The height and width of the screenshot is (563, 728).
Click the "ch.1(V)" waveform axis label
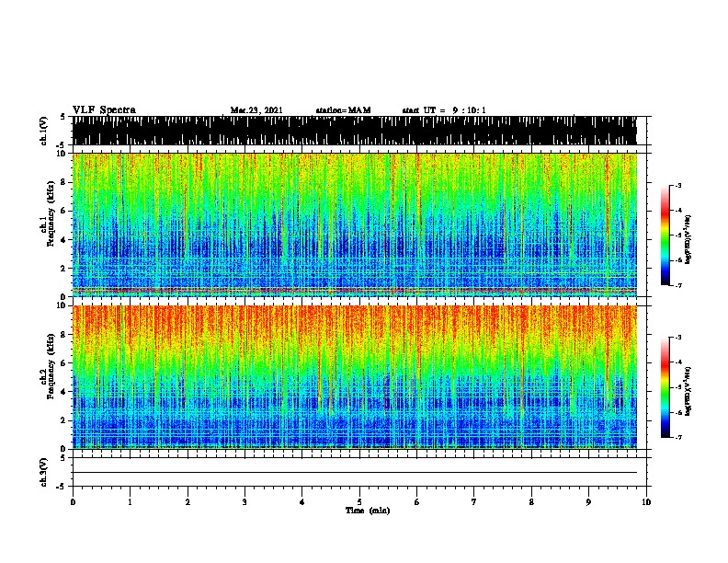[44, 131]
